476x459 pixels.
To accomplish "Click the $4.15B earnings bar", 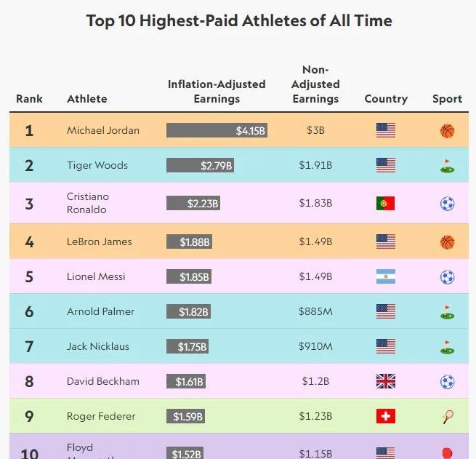I will point(217,130).
